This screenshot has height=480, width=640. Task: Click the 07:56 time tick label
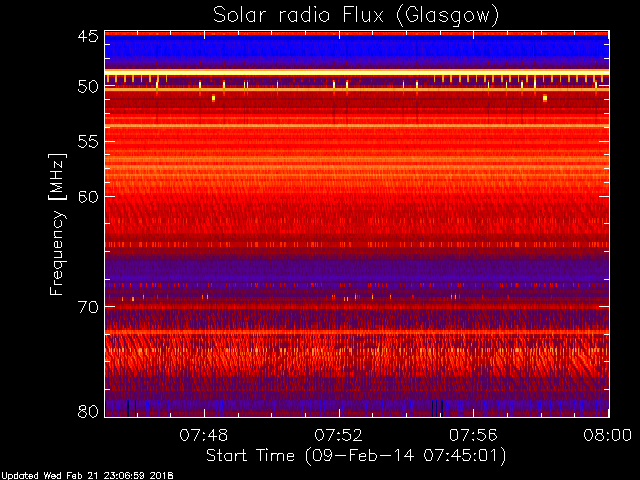473,435
